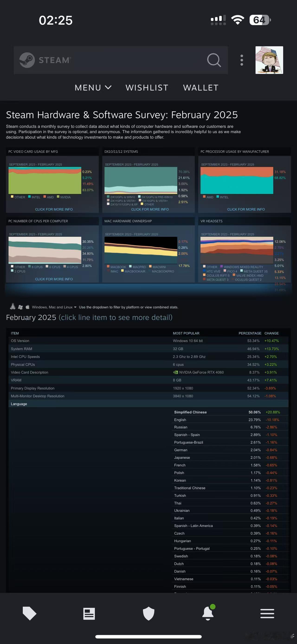This screenshot has height=644, width=297.
Task: Click for more info under video card chart
Action: pyautogui.click(x=54, y=209)
